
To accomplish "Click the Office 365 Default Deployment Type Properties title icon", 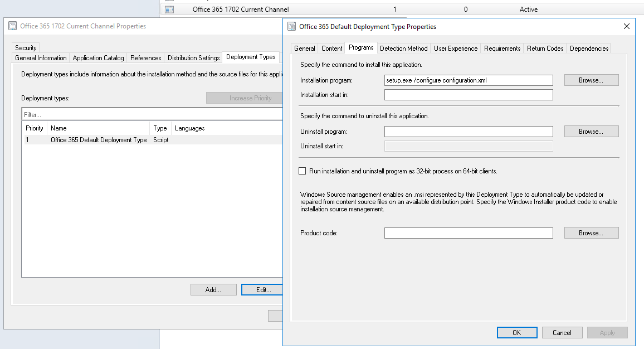I will pyautogui.click(x=291, y=27).
